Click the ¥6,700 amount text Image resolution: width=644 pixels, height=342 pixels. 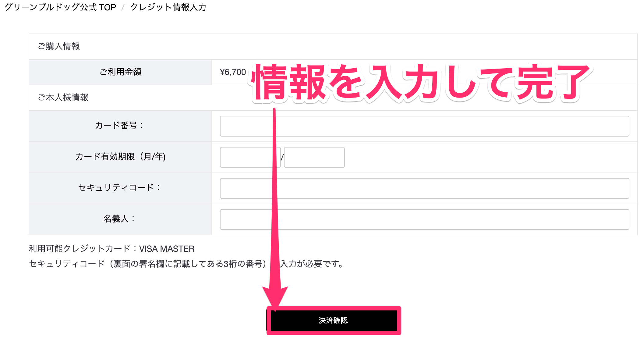pos(232,72)
